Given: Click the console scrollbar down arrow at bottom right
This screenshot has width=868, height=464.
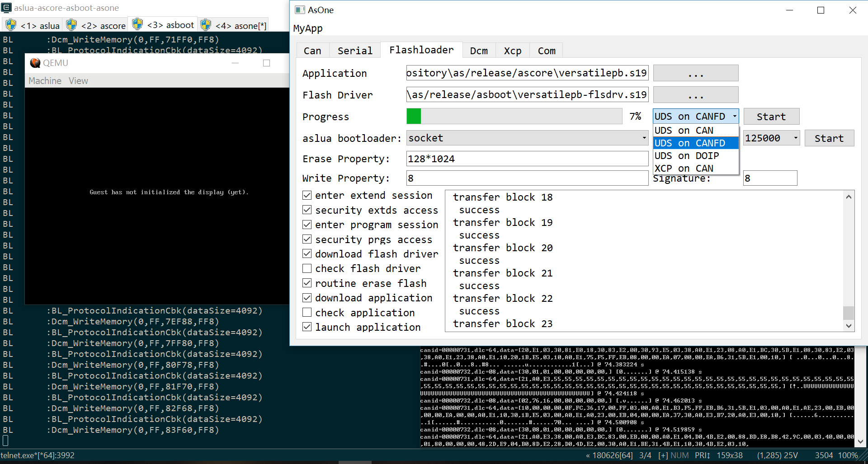Looking at the screenshot, I should (x=860, y=442).
